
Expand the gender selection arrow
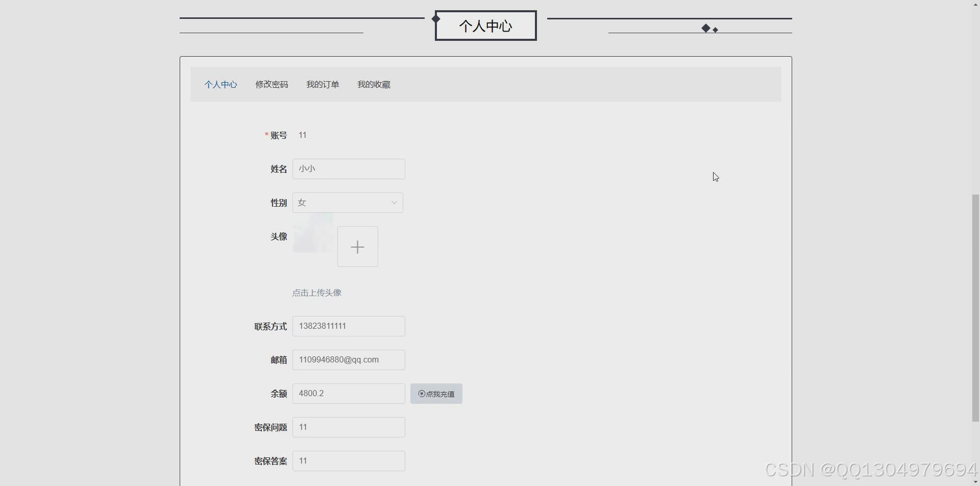tap(393, 202)
